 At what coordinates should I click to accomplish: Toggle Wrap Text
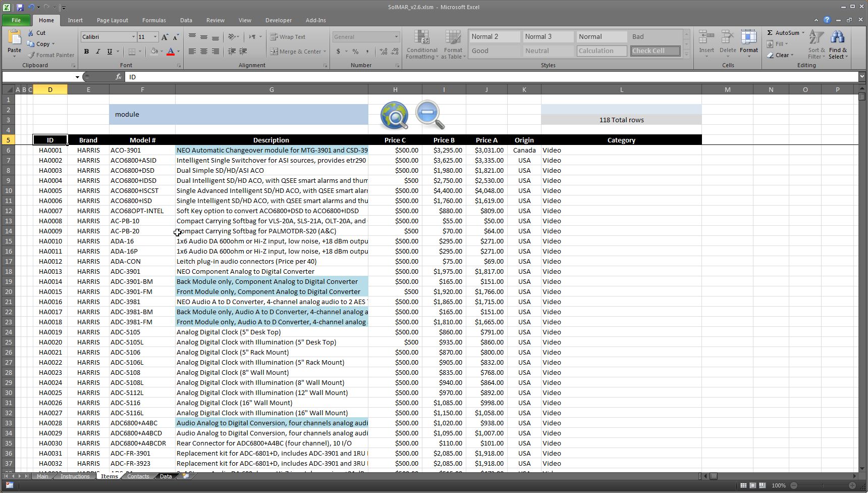(x=288, y=37)
